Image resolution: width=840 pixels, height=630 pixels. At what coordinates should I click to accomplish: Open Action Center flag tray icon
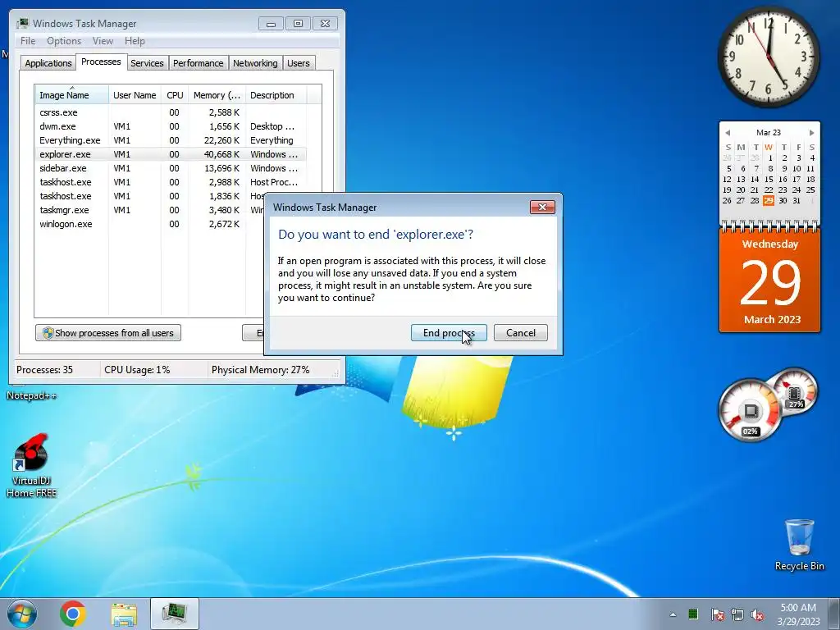click(x=717, y=614)
